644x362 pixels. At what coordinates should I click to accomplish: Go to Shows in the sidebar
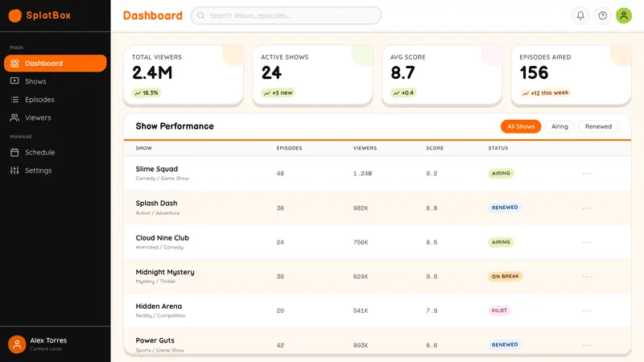55,81
